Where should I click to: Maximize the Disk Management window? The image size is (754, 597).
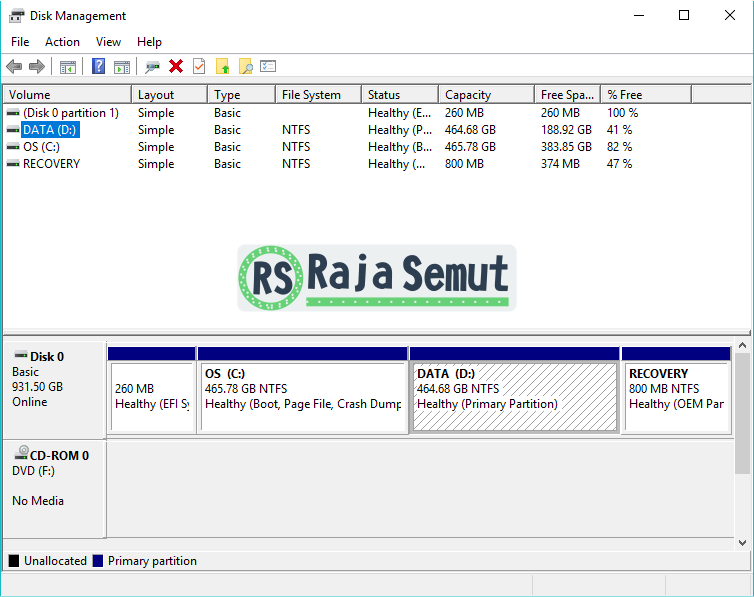[684, 15]
